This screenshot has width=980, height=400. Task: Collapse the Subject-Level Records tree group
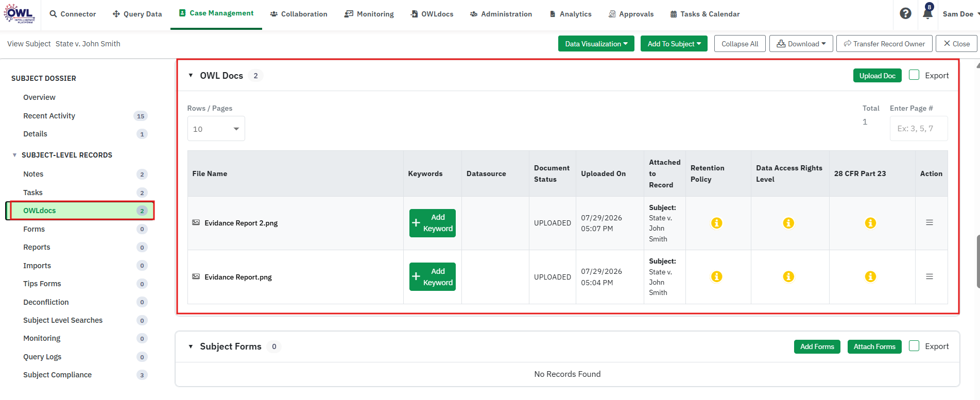(x=14, y=155)
